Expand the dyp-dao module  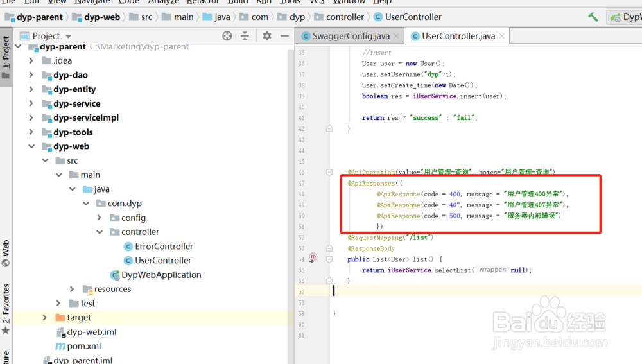(x=31, y=75)
